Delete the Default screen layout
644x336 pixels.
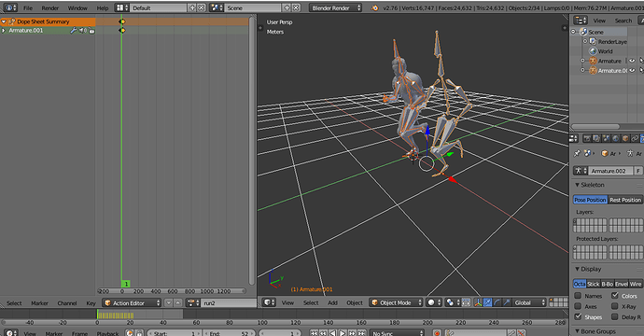[x=201, y=7]
